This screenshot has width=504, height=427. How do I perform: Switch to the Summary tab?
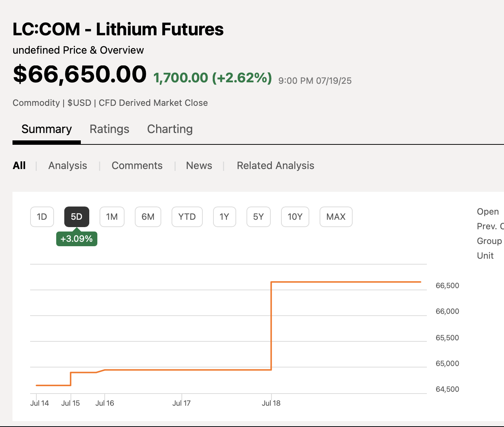point(47,129)
